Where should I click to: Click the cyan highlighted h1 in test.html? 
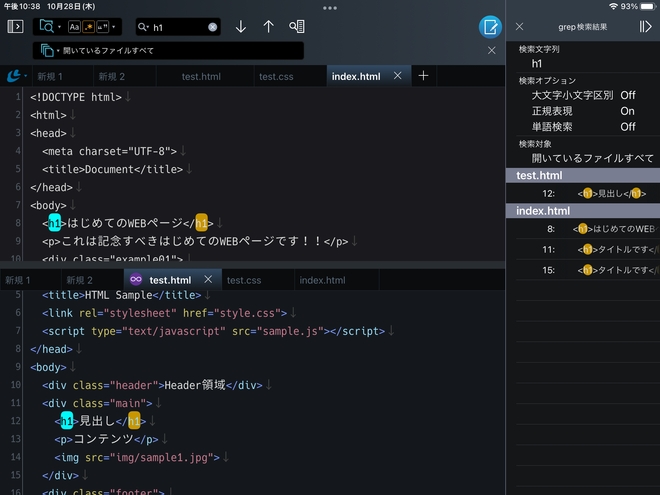pyautogui.click(x=67, y=420)
